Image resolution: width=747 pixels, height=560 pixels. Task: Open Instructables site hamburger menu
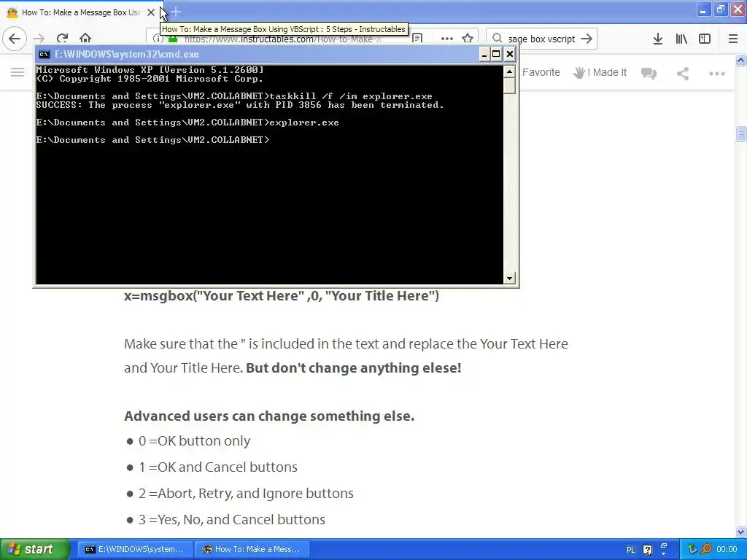(18, 72)
